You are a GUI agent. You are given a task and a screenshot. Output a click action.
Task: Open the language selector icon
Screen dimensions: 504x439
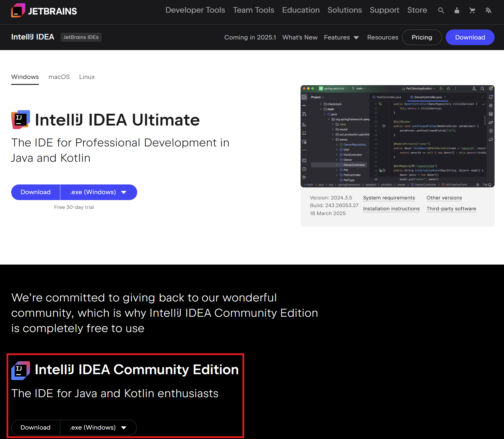point(488,11)
